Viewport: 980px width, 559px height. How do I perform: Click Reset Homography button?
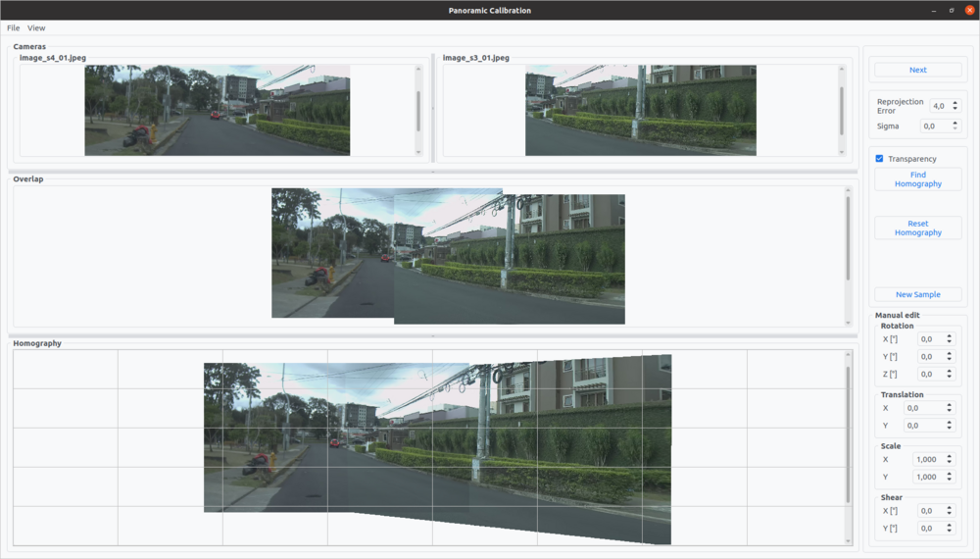click(917, 229)
